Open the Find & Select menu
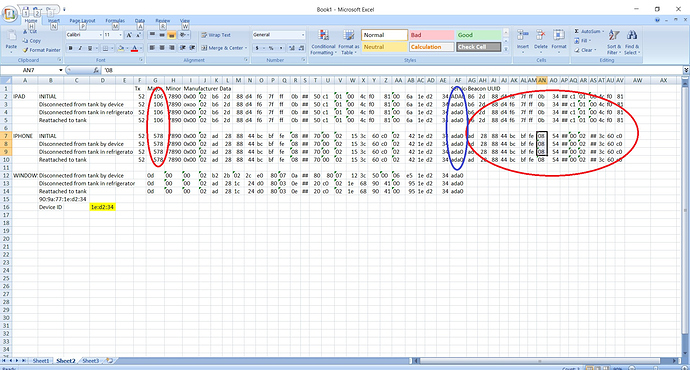The height and width of the screenshot is (370, 690). coord(631,42)
